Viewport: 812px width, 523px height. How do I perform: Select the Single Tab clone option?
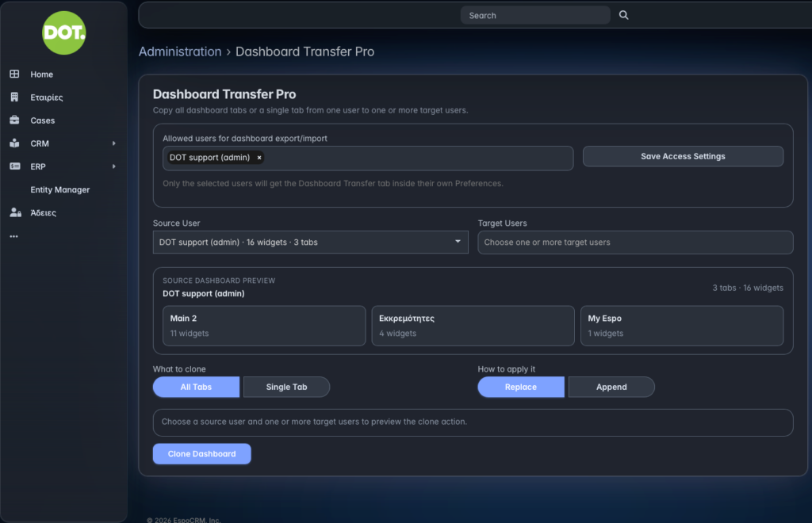pyautogui.click(x=286, y=387)
